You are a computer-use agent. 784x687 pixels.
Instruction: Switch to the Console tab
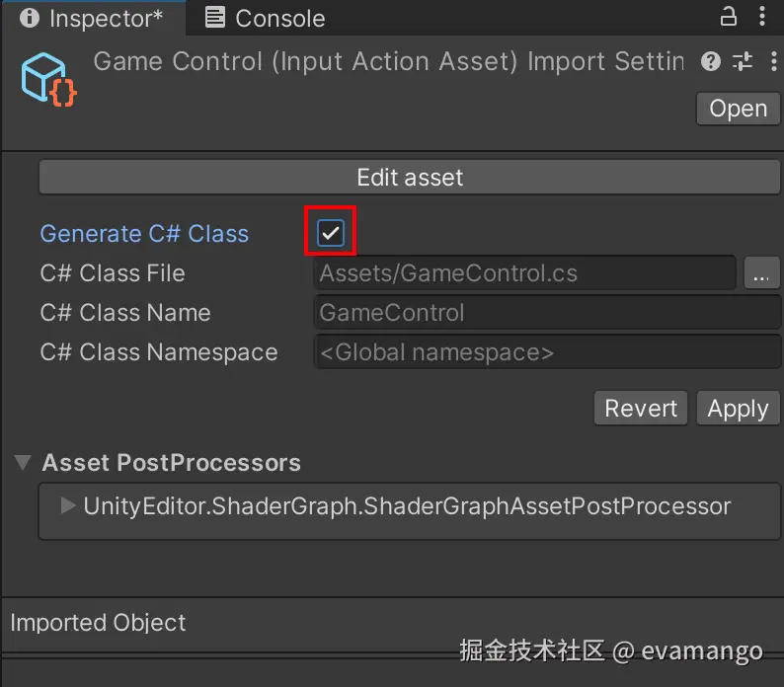(x=279, y=18)
